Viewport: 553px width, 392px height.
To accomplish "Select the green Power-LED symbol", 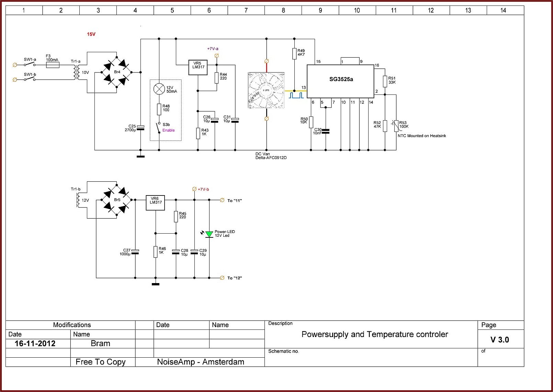I will tap(209, 234).
